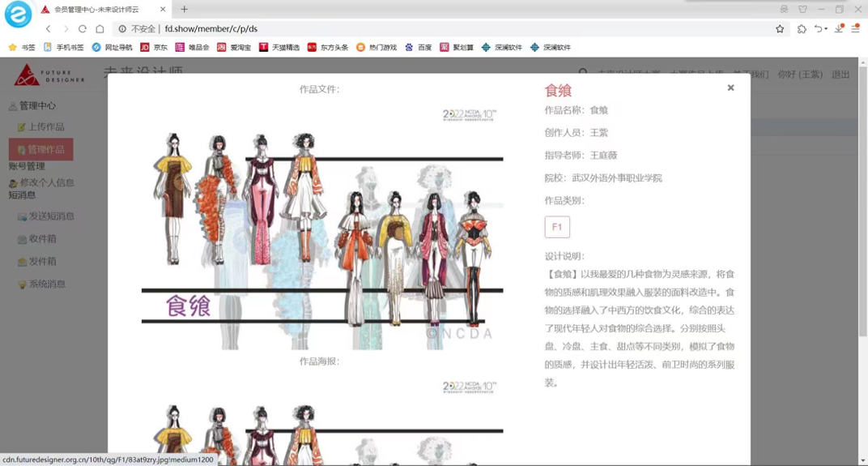Close the 会员管理中心 browser tab
Viewport: 868px width, 466px height.
coord(163,10)
